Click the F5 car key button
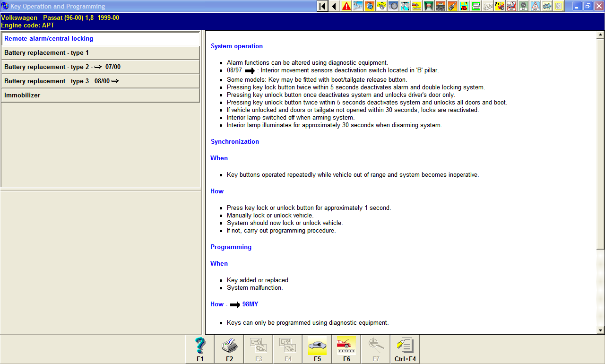This screenshot has width=605, height=364. point(317,349)
